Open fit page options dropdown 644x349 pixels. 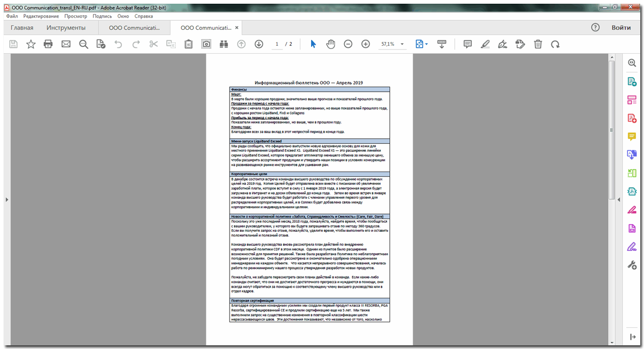(426, 44)
